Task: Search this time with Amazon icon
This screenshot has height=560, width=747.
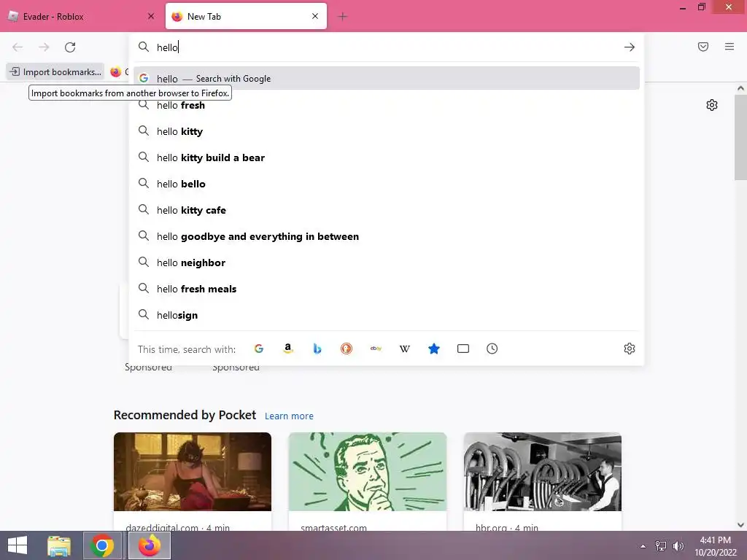Action: 287,349
